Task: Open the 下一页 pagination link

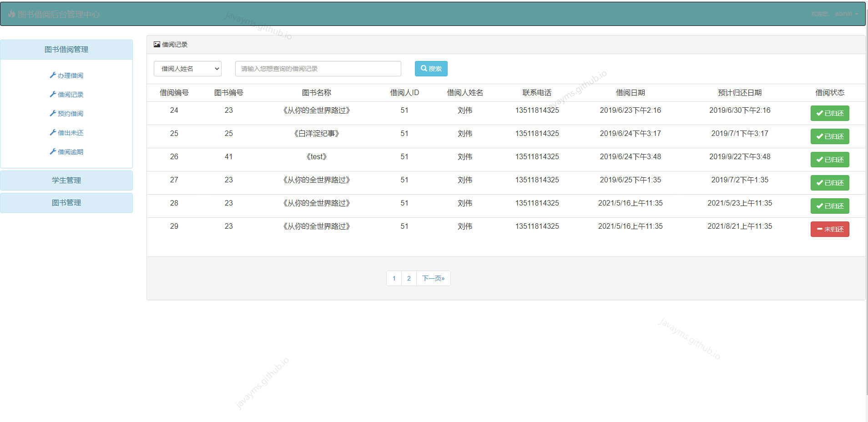Action: click(433, 278)
